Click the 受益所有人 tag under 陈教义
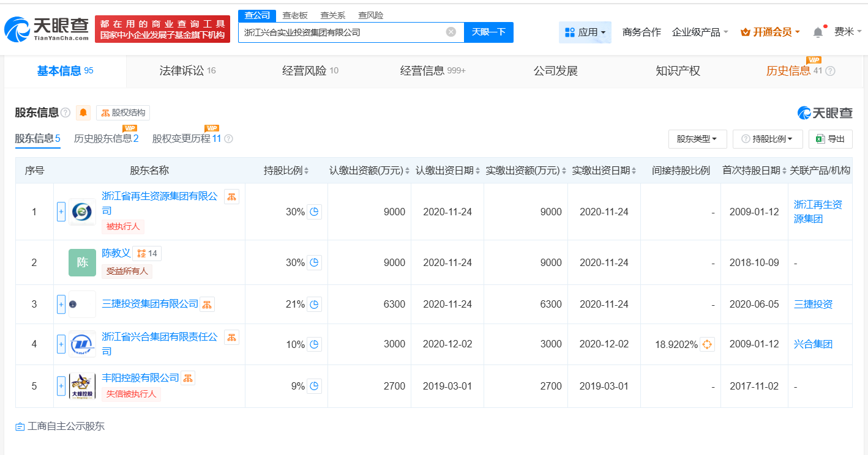Image resolution: width=868 pixels, height=455 pixels. point(127,271)
